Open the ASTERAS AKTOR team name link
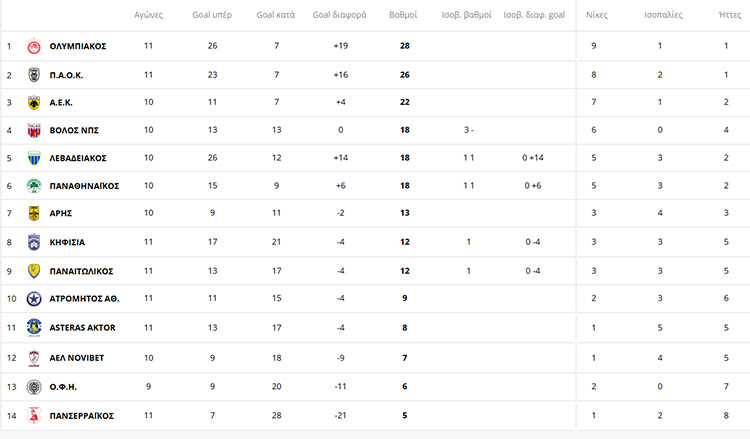The image size is (750, 439). [x=82, y=328]
